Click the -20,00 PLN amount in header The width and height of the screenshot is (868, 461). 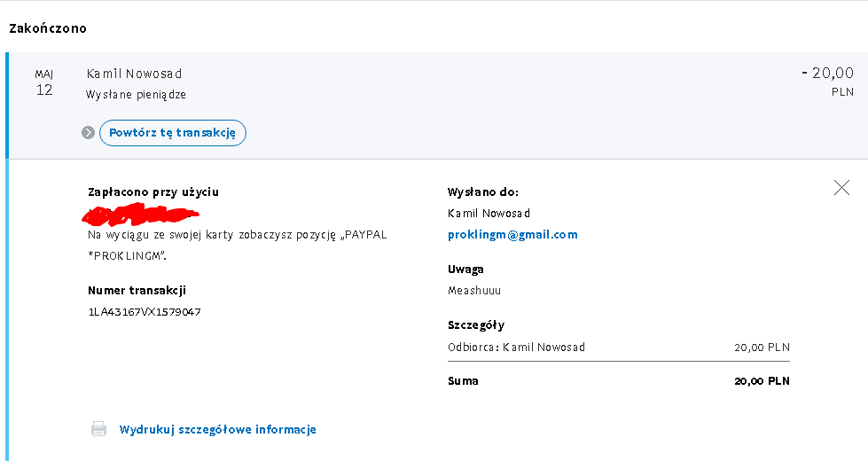(827, 81)
